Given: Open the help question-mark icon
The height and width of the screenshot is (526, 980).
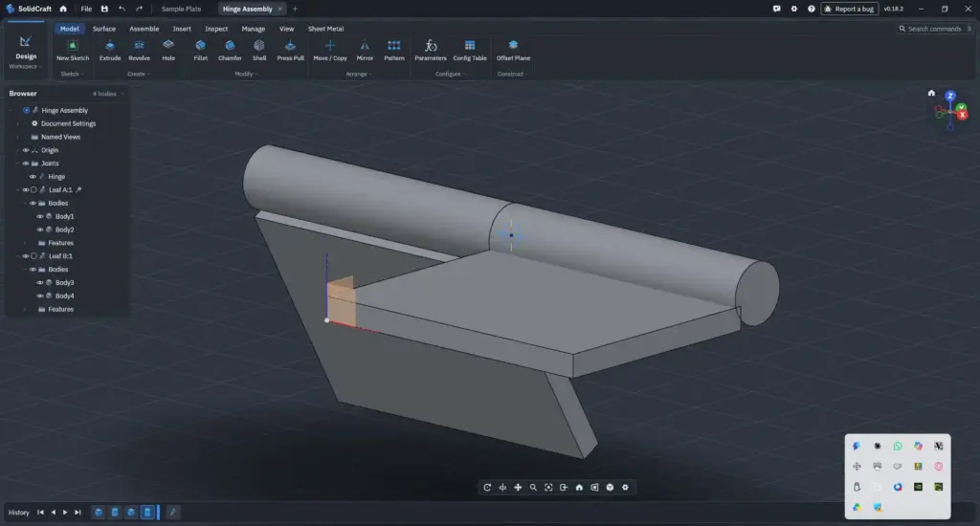Looking at the screenshot, I should click(x=812, y=9).
